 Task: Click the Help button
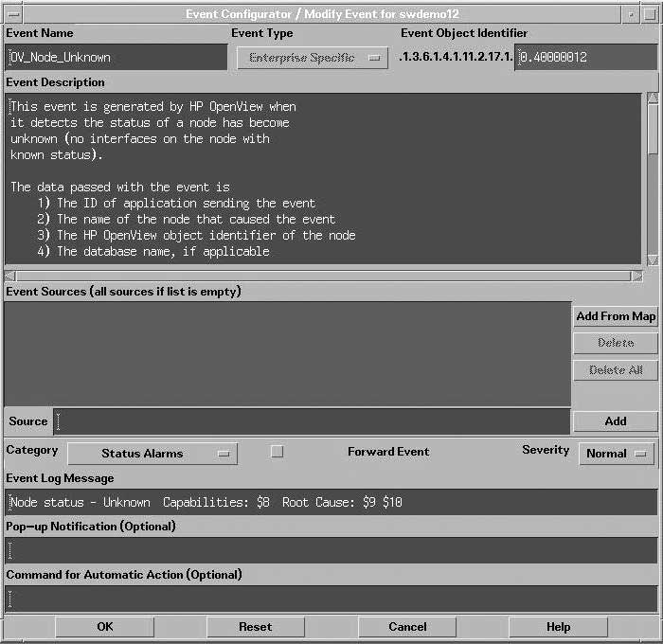(x=558, y=627)
